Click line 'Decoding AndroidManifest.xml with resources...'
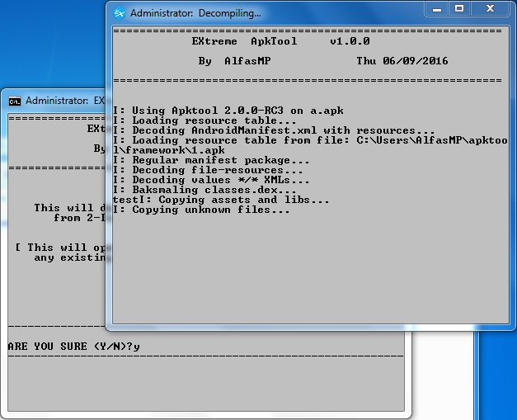Viewport: 517px width, 420px height. 274,130
